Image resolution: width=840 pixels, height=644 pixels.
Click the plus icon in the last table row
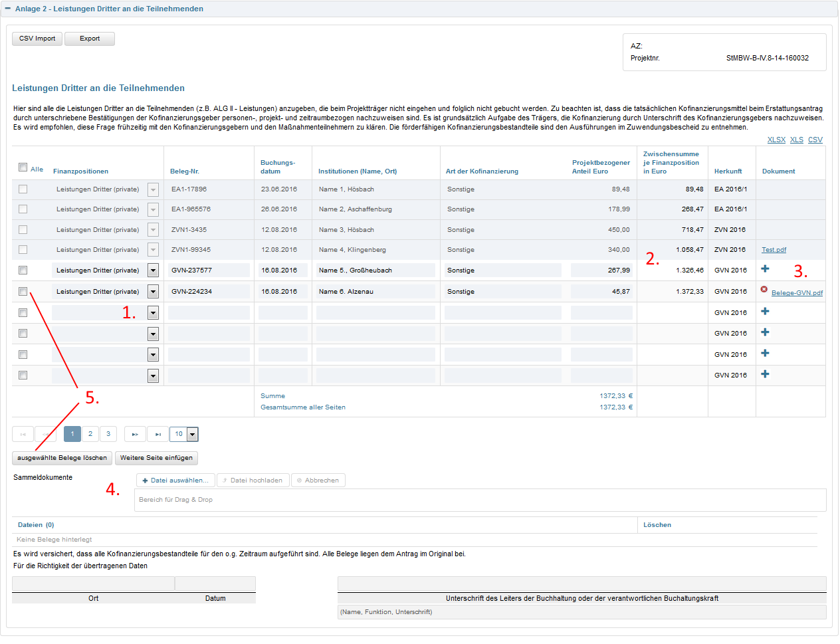[765, 374]
